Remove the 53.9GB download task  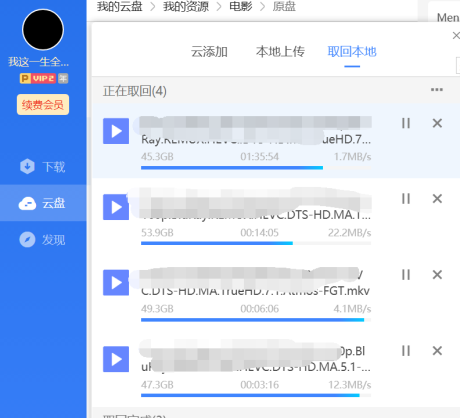[437, 199]
